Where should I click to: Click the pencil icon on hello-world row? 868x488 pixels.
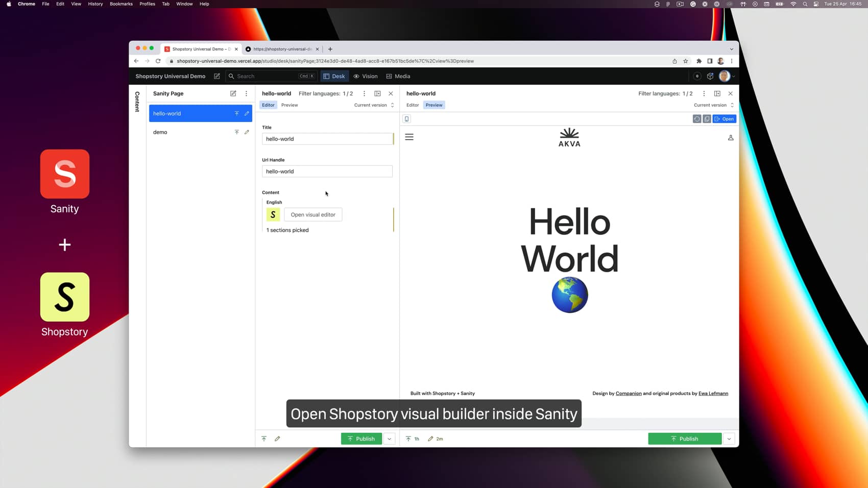pyautogui.click(x=247, y=113)
